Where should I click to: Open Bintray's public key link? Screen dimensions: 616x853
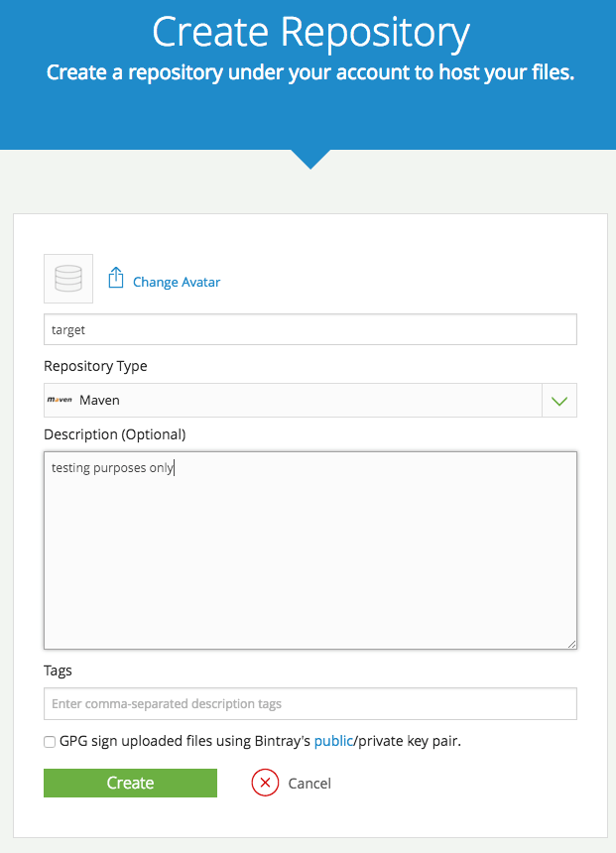pyautogui.click(x=335, y=741)
